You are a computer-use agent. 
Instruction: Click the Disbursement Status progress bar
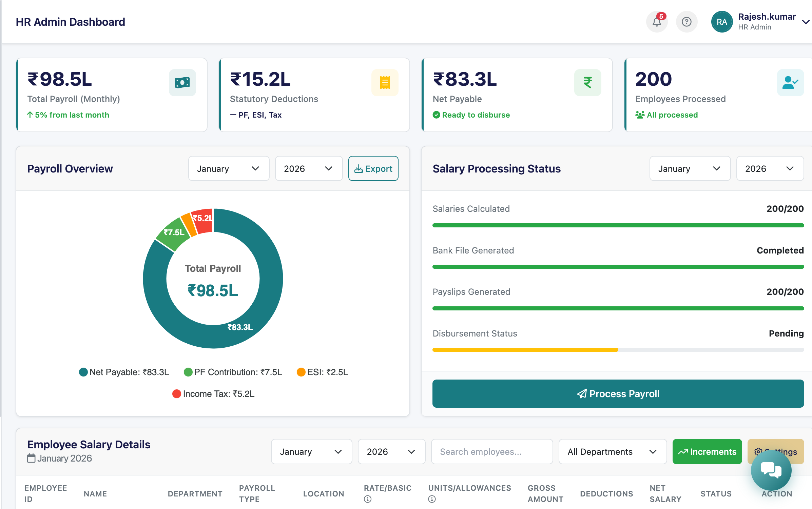click(x=618, y=349)
